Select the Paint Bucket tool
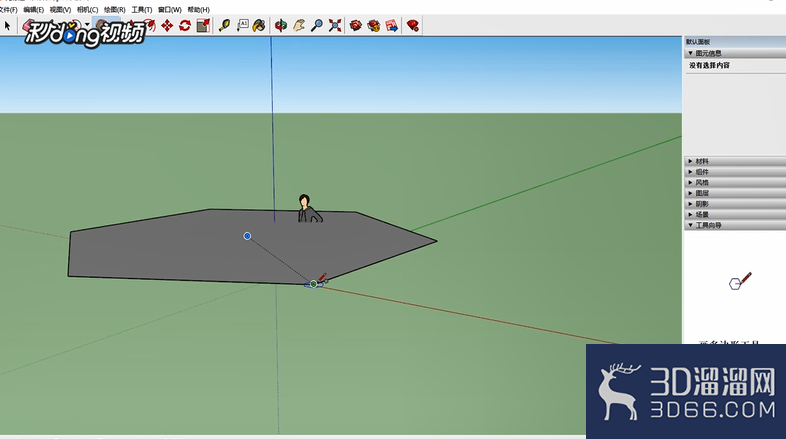Viewport: 786px width, 439px height. 259,26
